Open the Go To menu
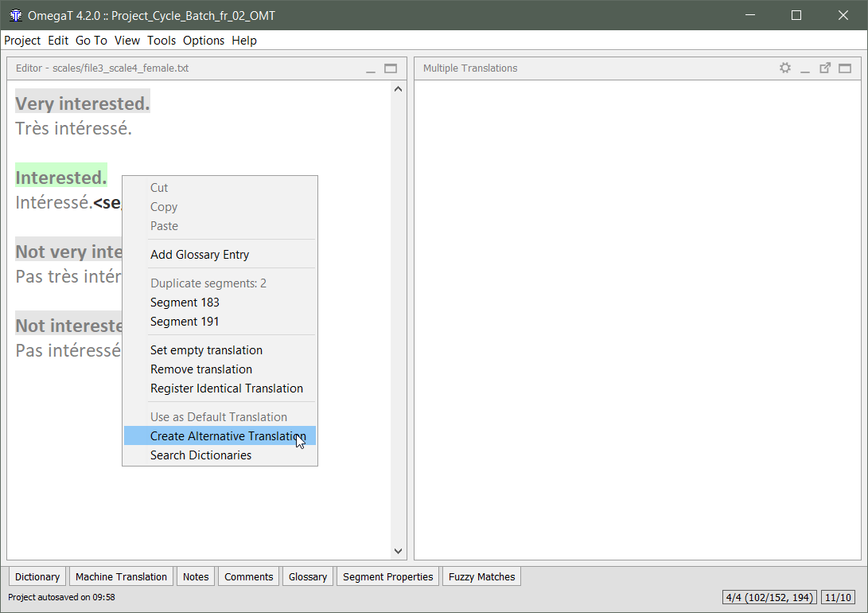 tap(91, 41)
